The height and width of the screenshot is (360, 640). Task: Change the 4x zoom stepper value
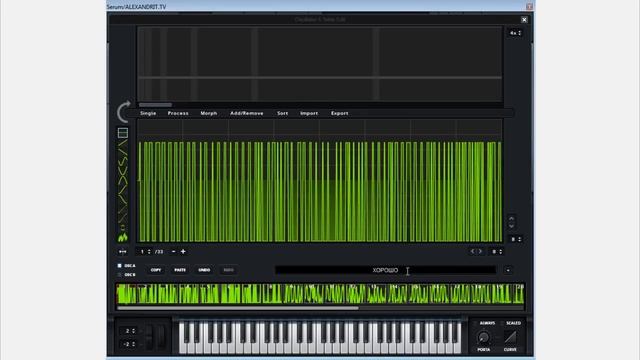tap(515, 33)
